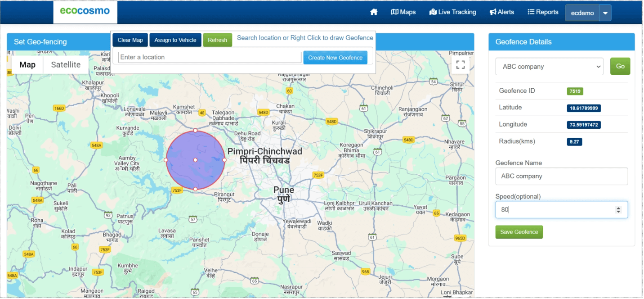Click the ecocosmo logo
The height and width of the screenshot is (299, 644).
click(85, 12)
